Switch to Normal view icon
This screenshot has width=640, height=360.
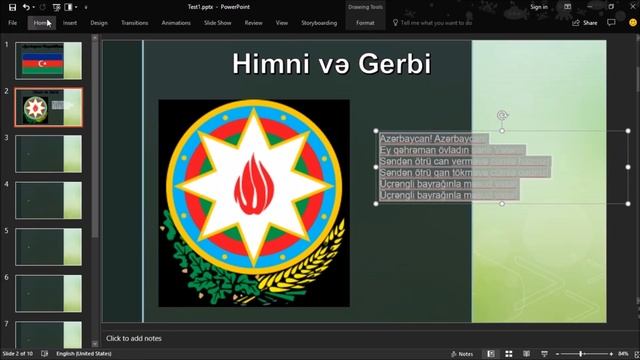click(x=491, y=354)
